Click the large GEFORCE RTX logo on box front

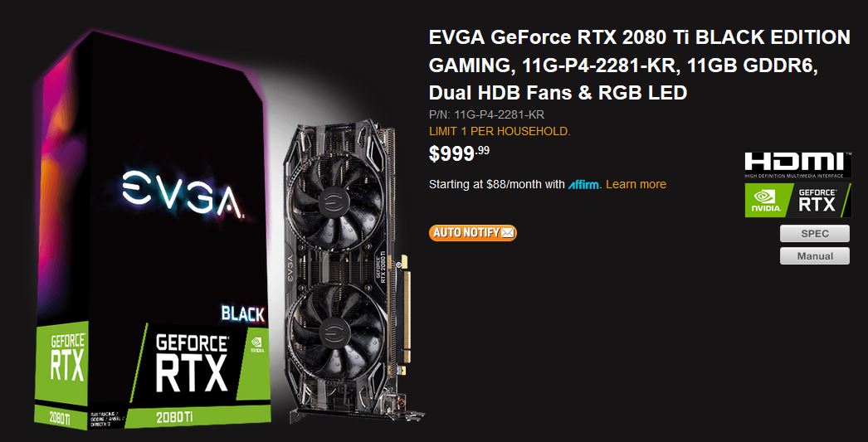(192, 362)
